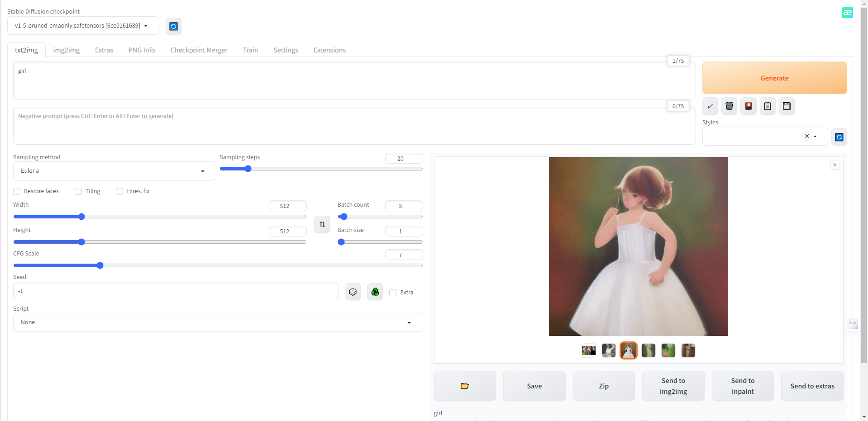Screen dimensions: 868x421
Task: Expand the Styles dropdown arrow
Action: coord(815,136)
